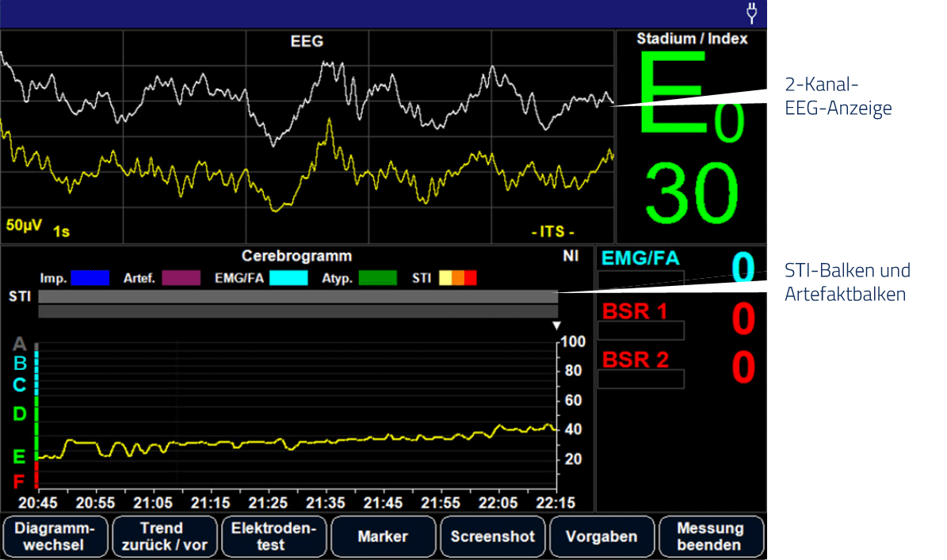This screenshot has width=947, height=560.
Task: Click the 50µV scale label on EEG
Action: tap(24, 225)
